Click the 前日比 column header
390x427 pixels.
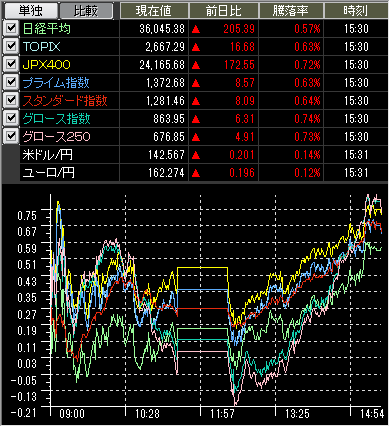tap(224, 11)
